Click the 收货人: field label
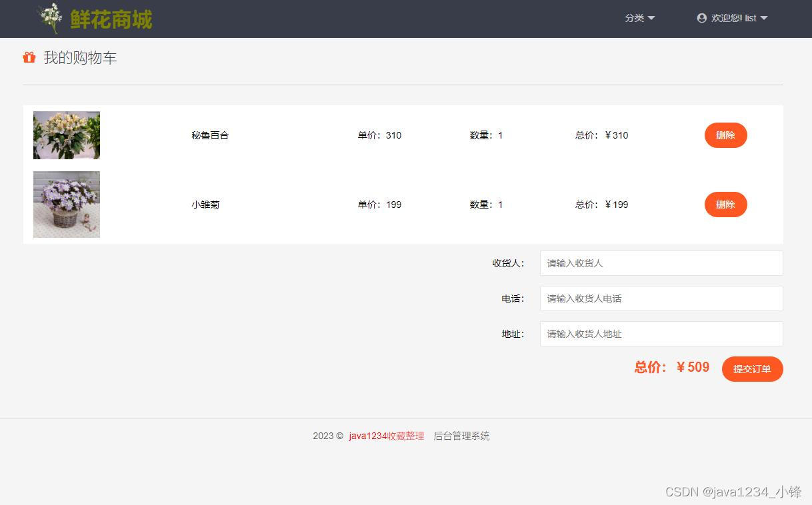The image size is (812, 505). [x=509, y=263]
